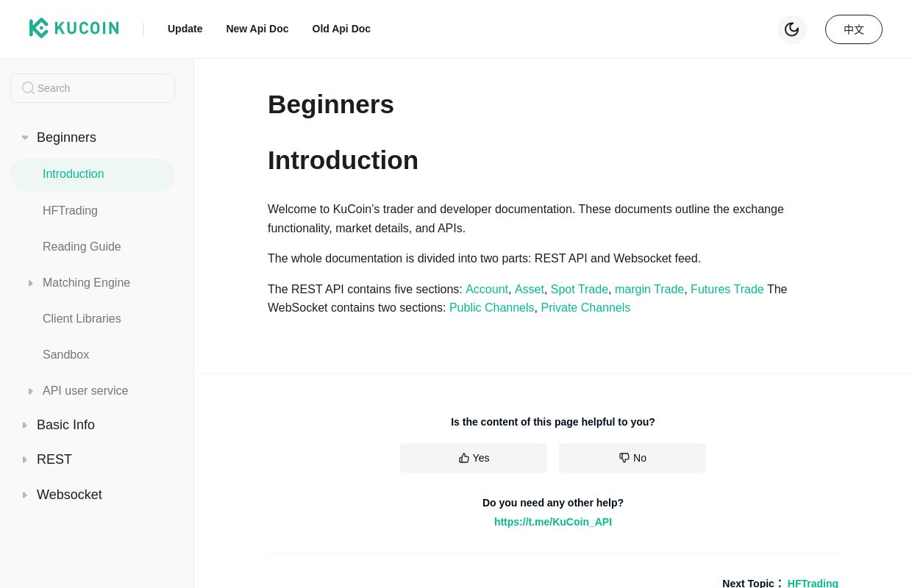Click the thumbs-up Yes button
This screenshot has height=588, width=912.
474,458
